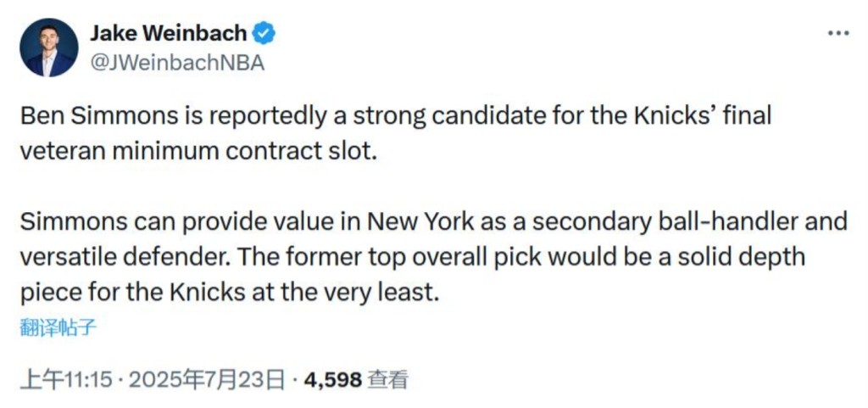Screen dimensions: 868x408
Task: Click the phrase "at the very least"
Action: tap(354, 291)
